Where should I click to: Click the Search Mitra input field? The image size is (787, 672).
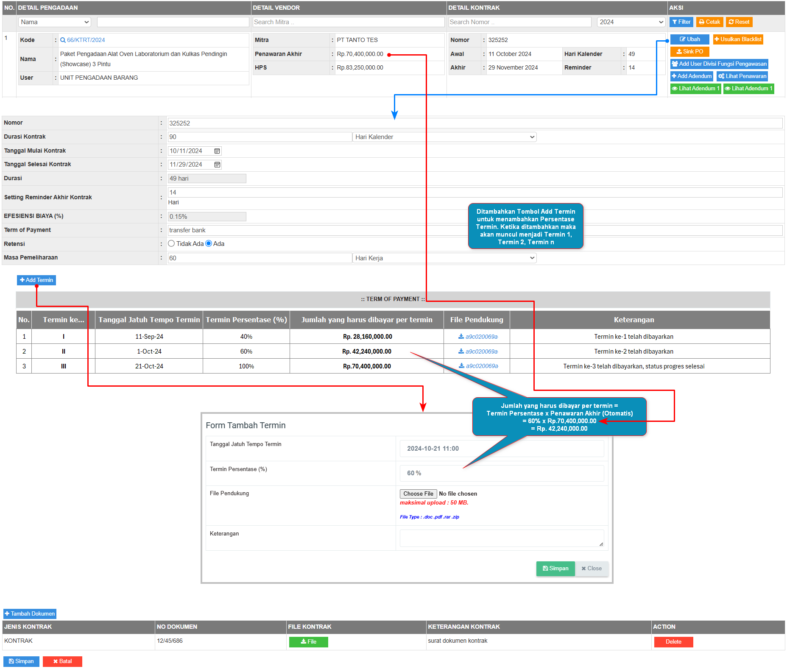[x=348, y=22]
